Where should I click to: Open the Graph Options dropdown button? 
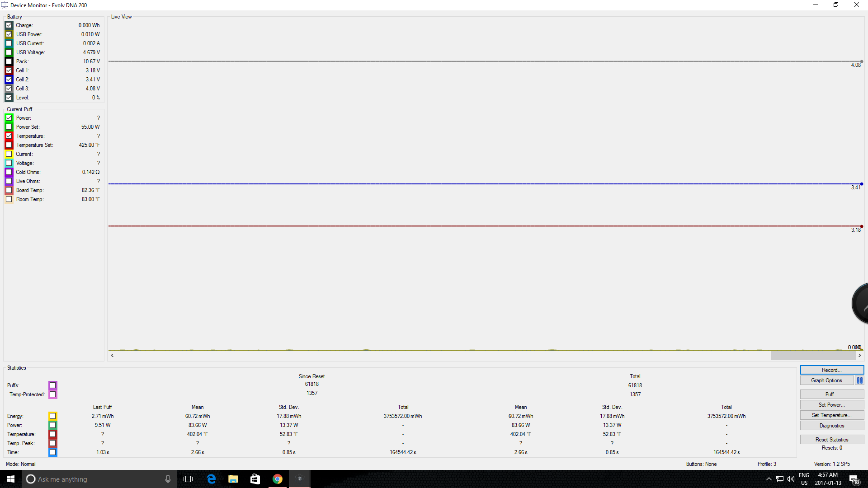click(x=826, y=380)
